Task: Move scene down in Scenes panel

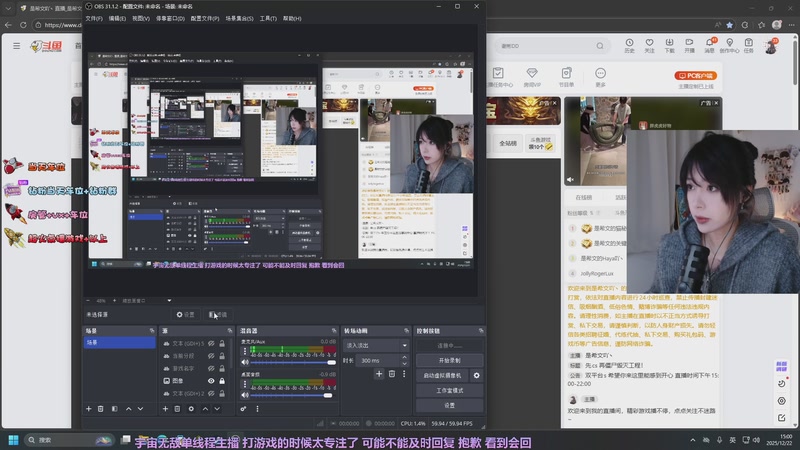Action: pos(140,409)
